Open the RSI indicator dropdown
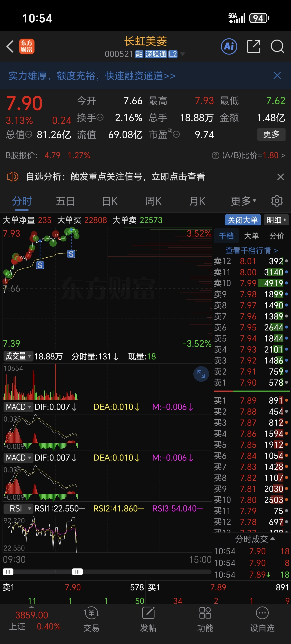Image resolution: width=291 pixels, height=644 pixels. point(18,508)
